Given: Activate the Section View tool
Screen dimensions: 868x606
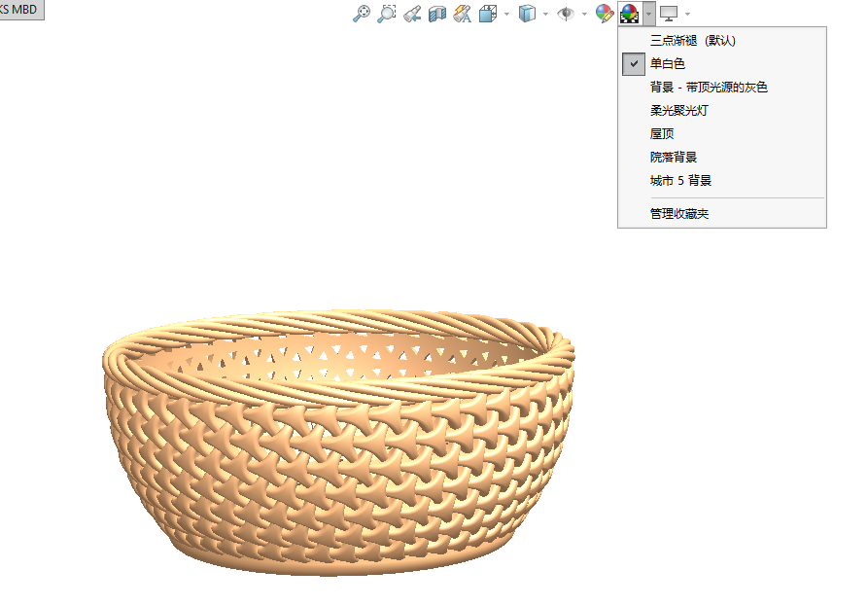Looking at the screenshot, I should (x=437, y=14).
